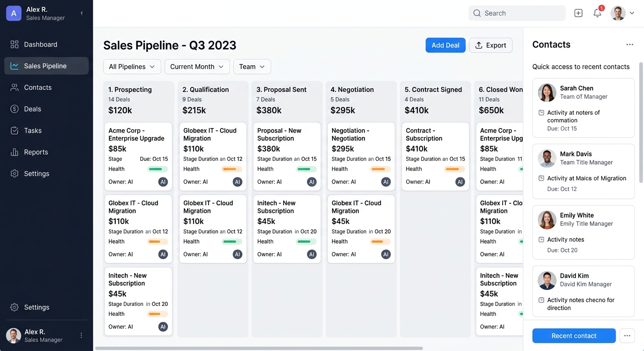Click the health bar on Proposal - New Subscription card

[306, 169]
